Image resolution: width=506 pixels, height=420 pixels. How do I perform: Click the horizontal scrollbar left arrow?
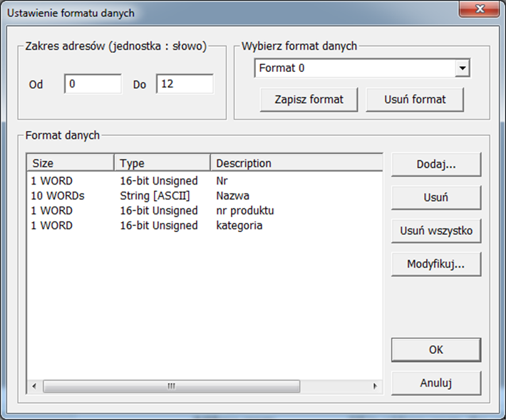click(34, 386)
